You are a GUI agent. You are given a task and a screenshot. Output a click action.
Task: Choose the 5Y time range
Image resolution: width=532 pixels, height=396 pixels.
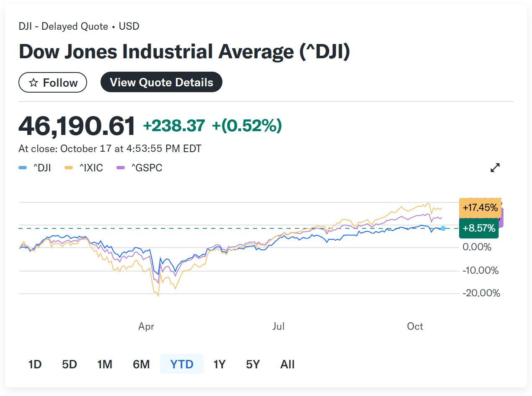253,364
